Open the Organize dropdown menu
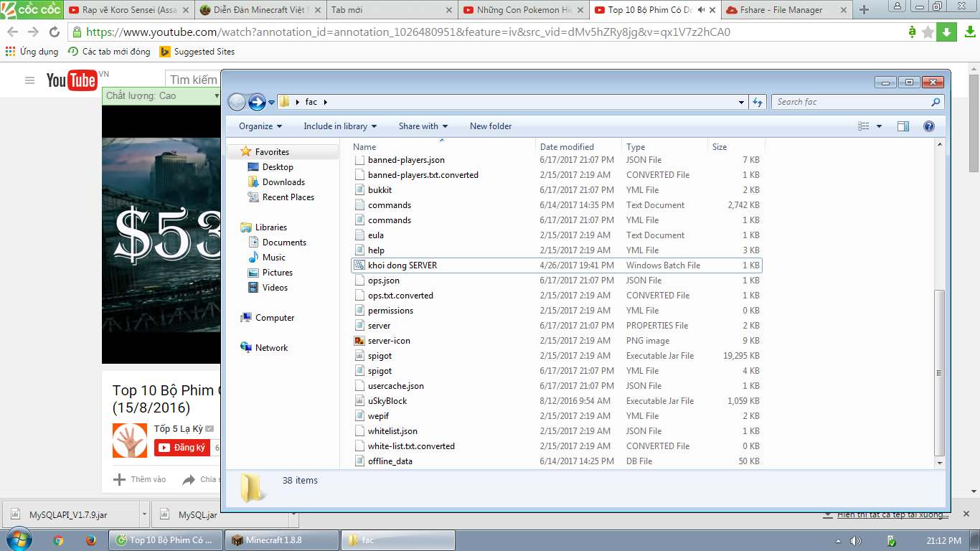 (x=260, y=126)
